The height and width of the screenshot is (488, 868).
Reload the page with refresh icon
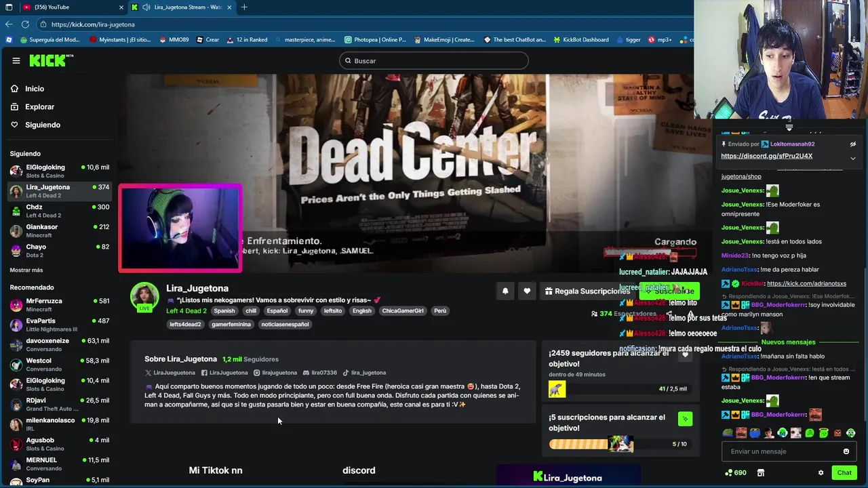coord(25,24)
